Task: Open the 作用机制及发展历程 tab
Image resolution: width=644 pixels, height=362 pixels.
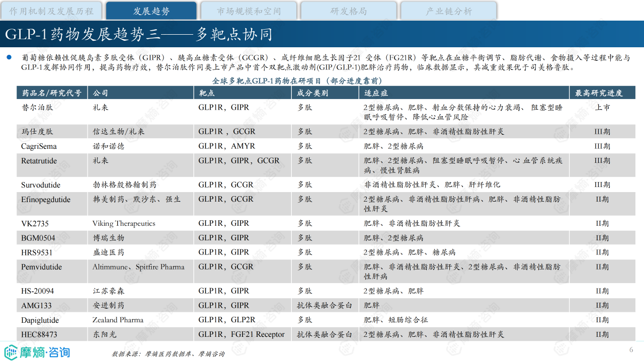Action: (x=51, y=11)
